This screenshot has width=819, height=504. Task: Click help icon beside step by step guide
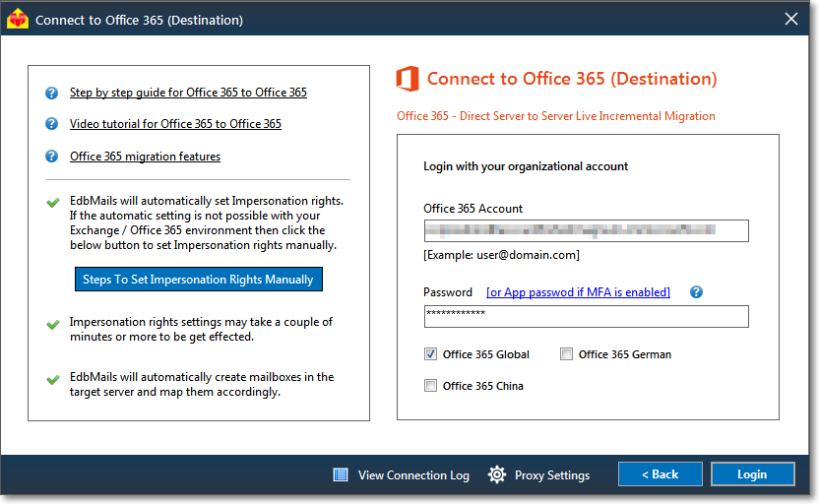[x=52, y=93]
